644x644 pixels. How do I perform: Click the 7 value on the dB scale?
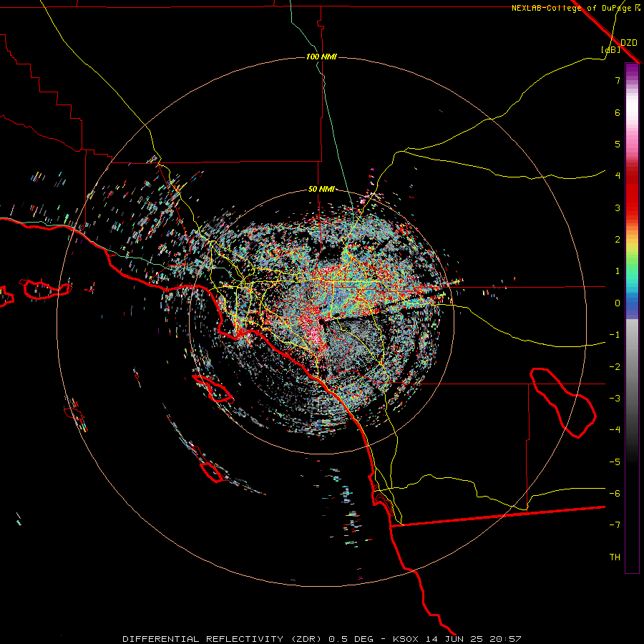618,80
